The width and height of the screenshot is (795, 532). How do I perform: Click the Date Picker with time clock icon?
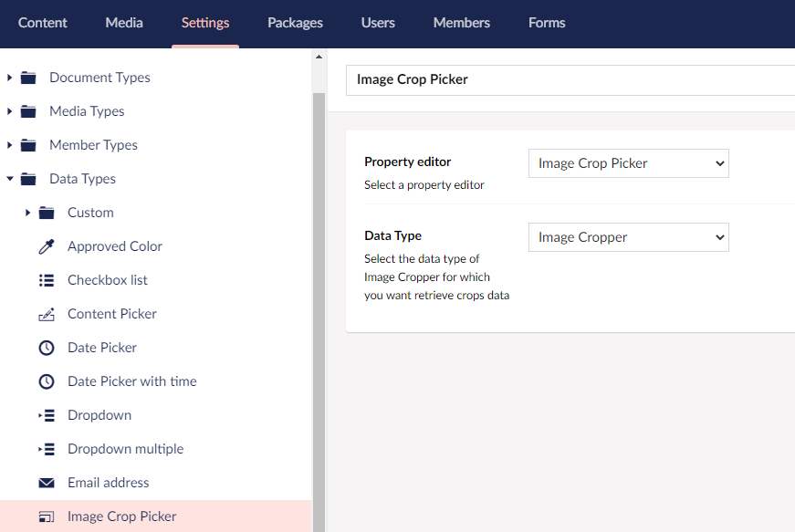point(47,381)
